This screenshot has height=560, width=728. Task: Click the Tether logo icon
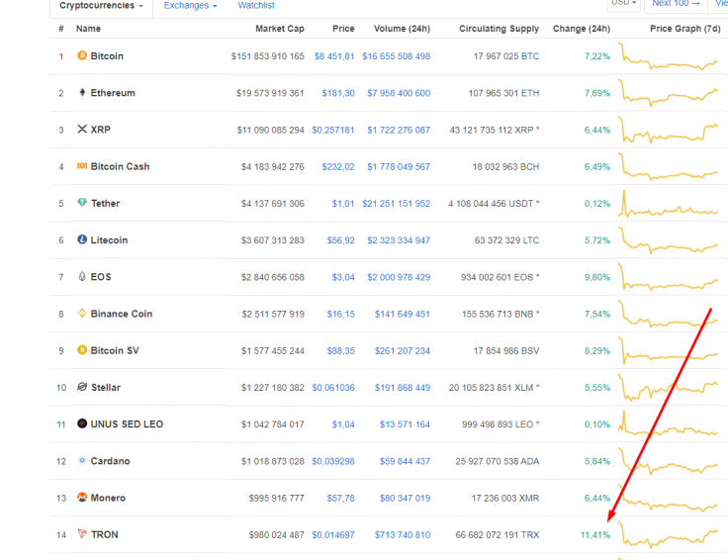[x=82, y=203]
